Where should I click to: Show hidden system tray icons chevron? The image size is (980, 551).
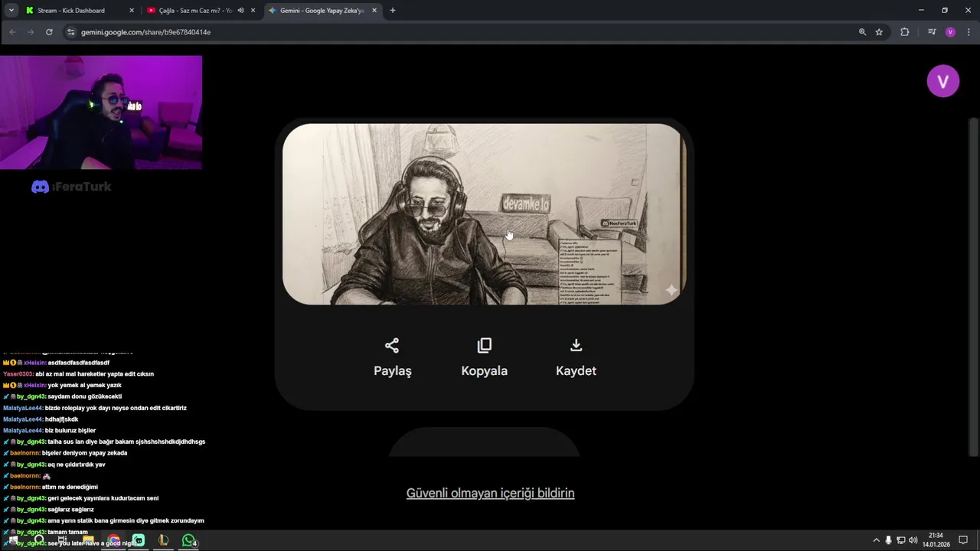tap(876, 540)
